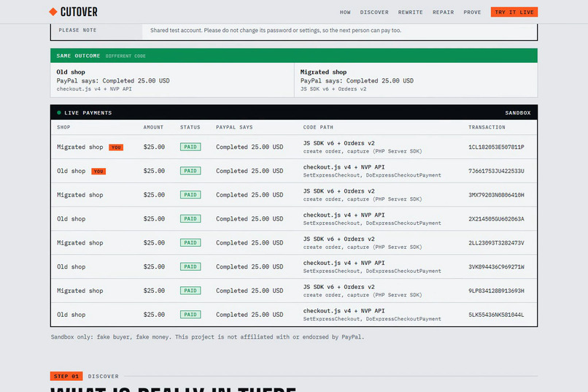This screenshot has height=392, width=588.
Task: Click PAID badge in transaction 7J6 row
Action: tap(190, 171)
